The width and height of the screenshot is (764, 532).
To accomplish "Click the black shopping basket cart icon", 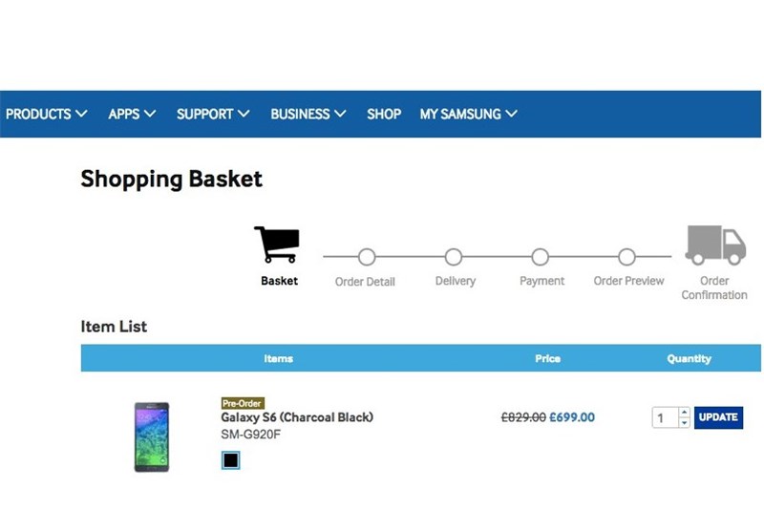I will [x=277, y=245].
